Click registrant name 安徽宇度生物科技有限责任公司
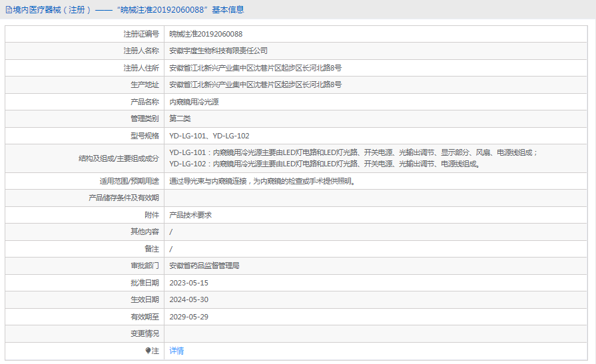The height and width of the screenshot is (364, 596). (218, 51)
